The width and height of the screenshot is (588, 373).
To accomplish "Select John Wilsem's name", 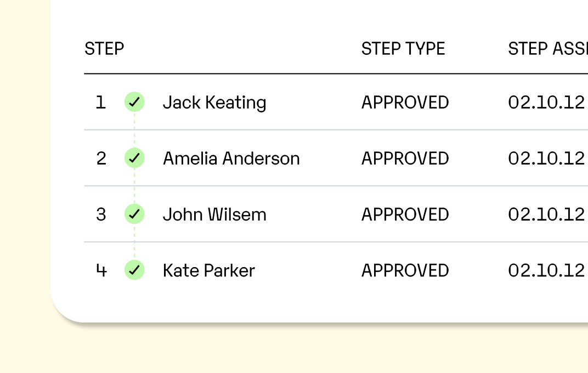I will 214,214.
